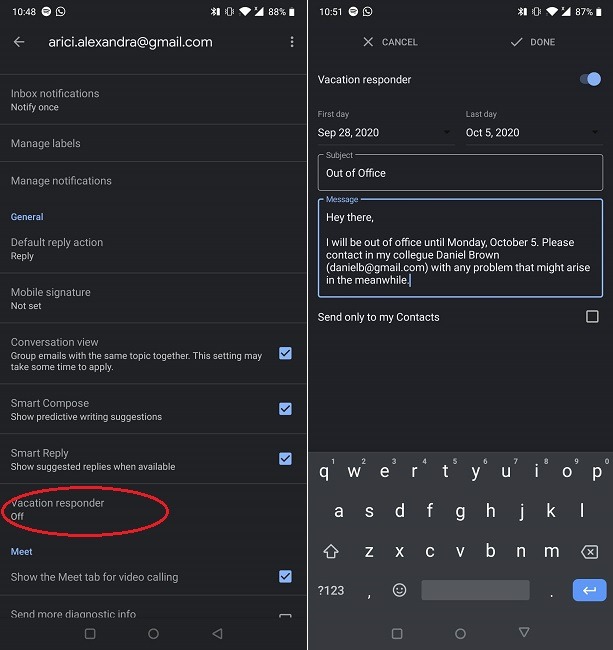Open the First day date dropdown
Viewport: 613px width, 650px height.
coord(385,133)
